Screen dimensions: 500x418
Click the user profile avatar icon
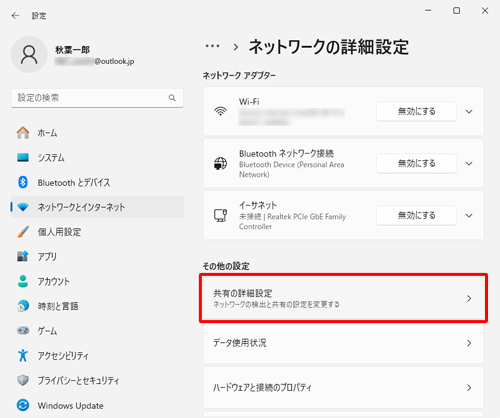click(x=29, y=55)
